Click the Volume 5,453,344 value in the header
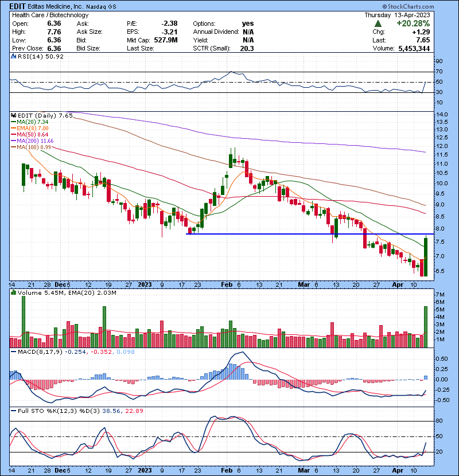 (414, 49)
